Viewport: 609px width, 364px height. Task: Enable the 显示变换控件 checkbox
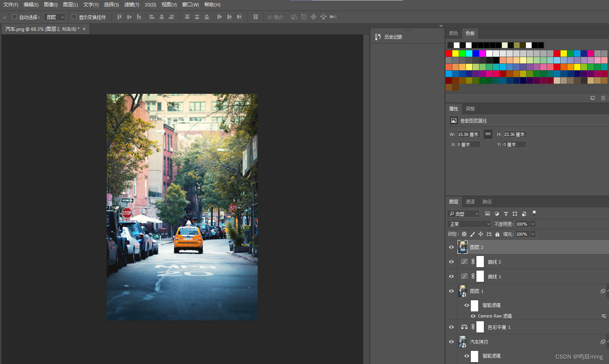[x=74, y=17]
